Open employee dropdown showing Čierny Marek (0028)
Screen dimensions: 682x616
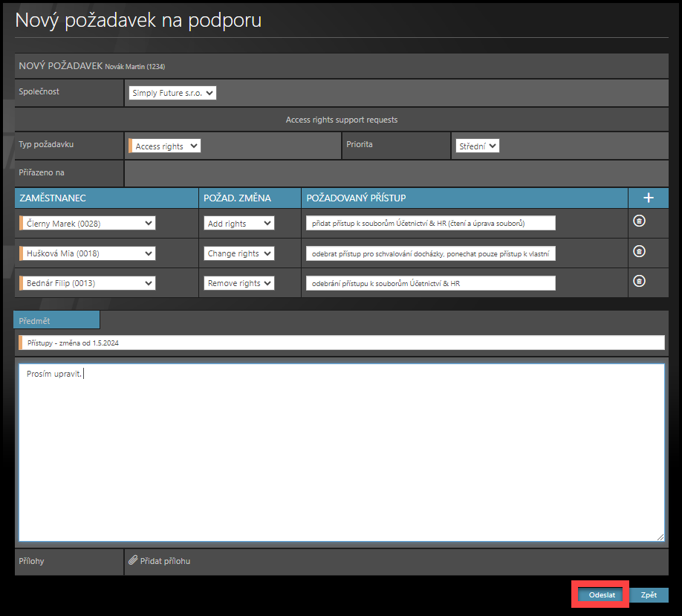coord(88,223)
